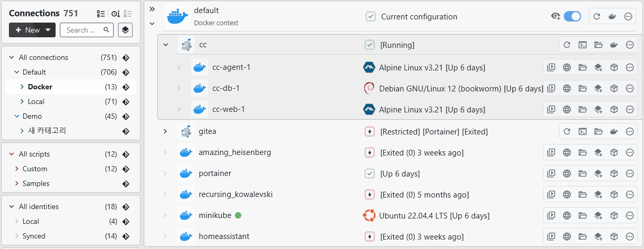This screenshot has height=249, width=644.
Task: Open more options for gitea row
Action: tap(630, 131)
